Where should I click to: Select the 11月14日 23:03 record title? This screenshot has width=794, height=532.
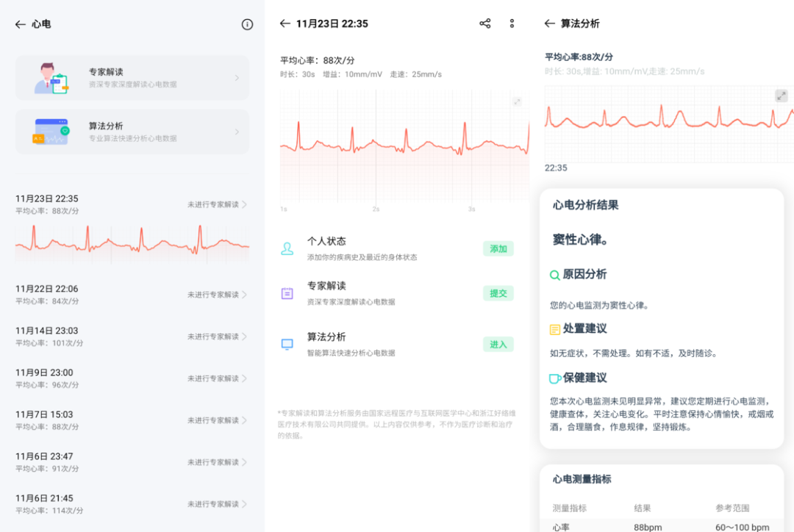point(46,331)
